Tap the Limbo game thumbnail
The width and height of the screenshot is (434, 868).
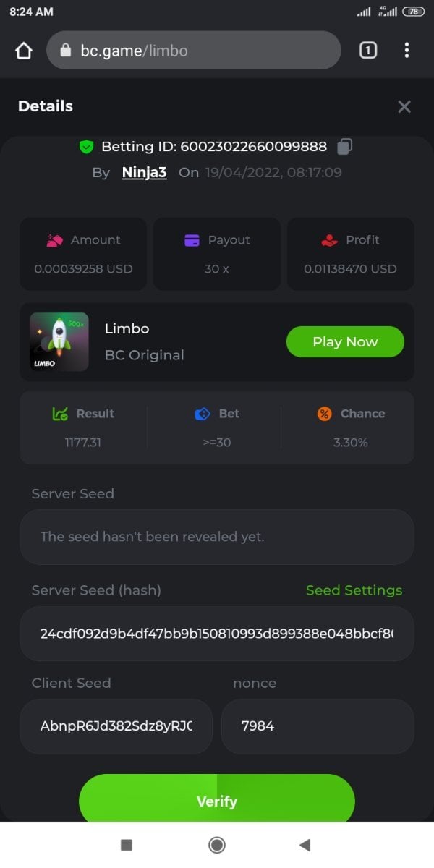[x=59, y=342]
